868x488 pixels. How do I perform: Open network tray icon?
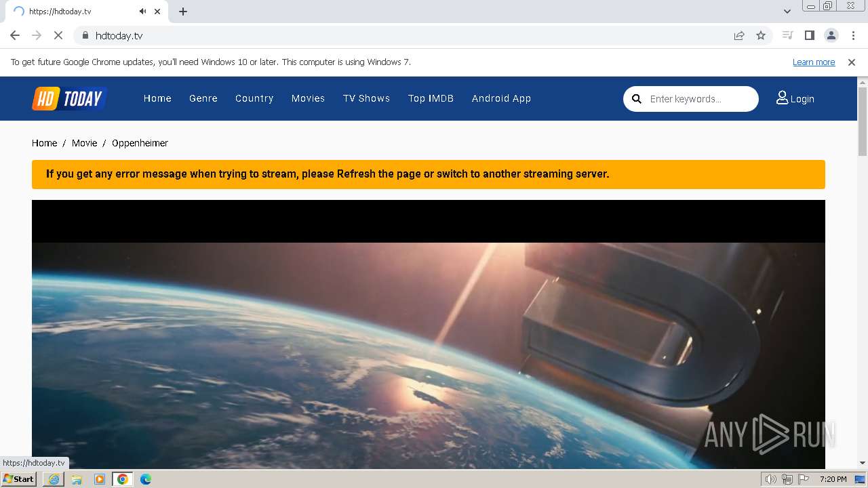coord(787,479)
